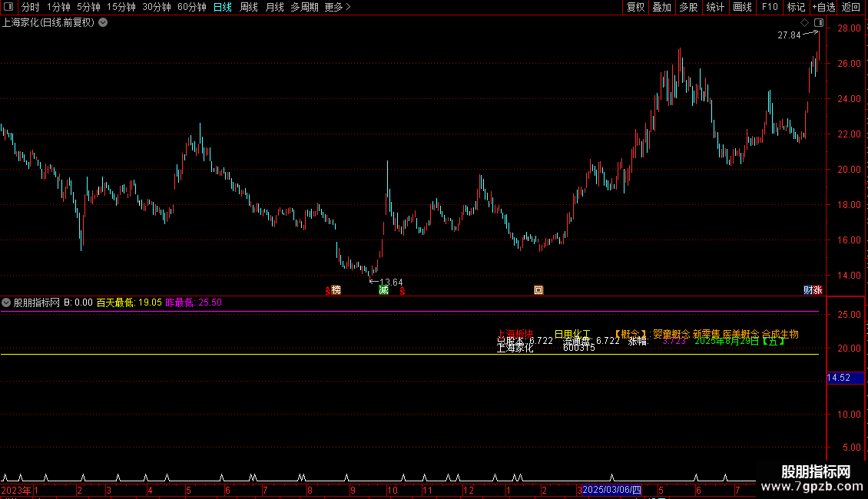Click the red 涨 marker icon
The width and height of the screenshot is (868, 499).
[817, 290]
